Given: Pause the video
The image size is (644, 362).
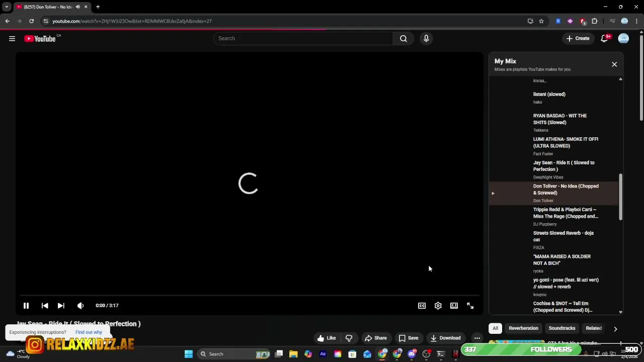Looking at the screenshot, I should 26,306.
